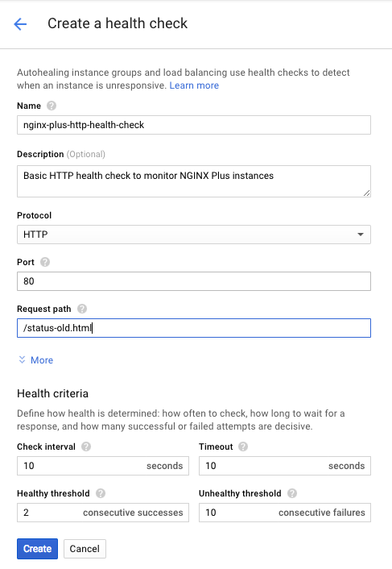Click the 'Protocol' label
Viewport: 392px width, 569px height.
(35, 215)
